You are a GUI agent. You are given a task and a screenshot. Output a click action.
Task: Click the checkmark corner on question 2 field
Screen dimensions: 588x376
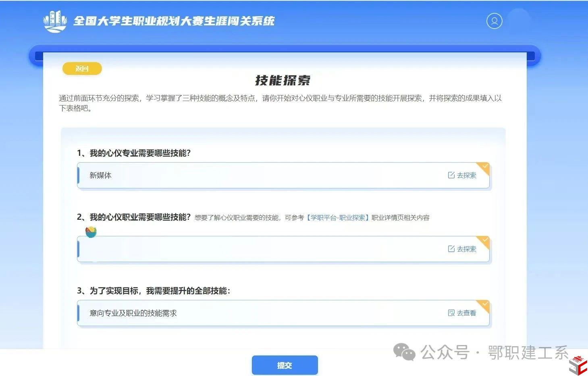coord(485,240)
